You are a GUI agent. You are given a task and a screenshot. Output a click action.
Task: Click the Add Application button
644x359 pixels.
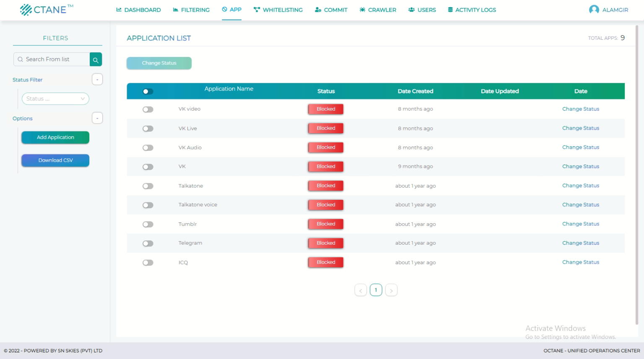[55, 137]
